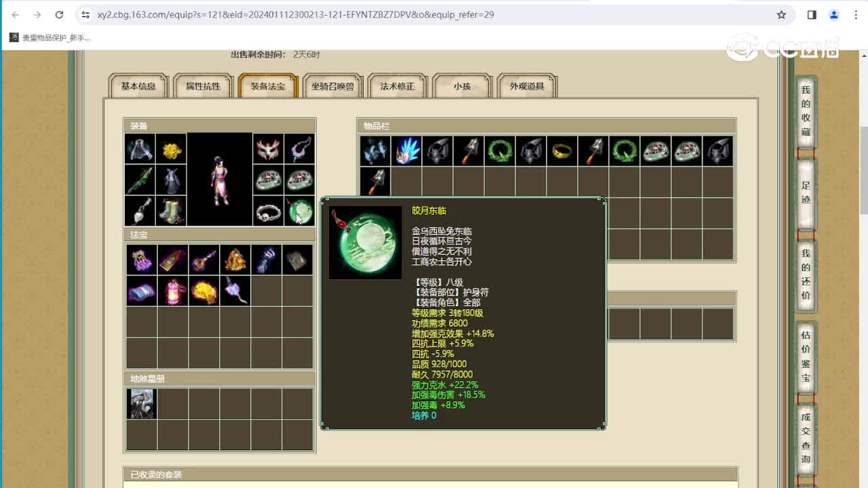The height and width of the screenshot is (488, 868).
Task: Select the grey cloak equipment icon
Action: pos(140,148)
